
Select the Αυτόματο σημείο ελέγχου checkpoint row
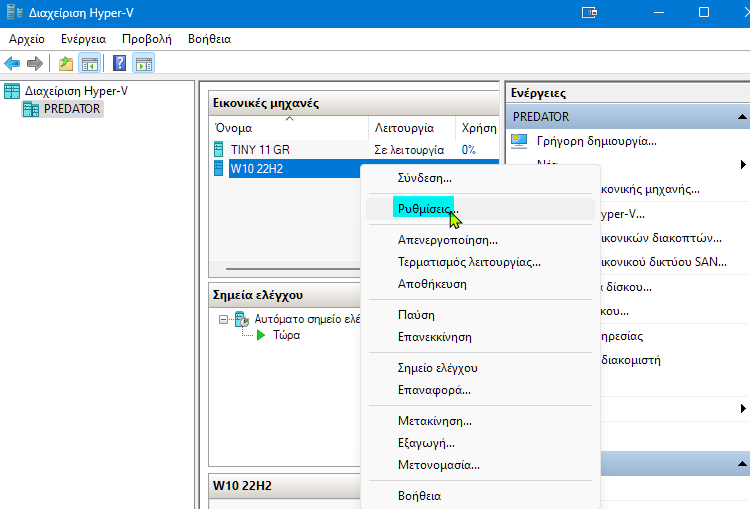pyautogui.click(x=307, y=319)
